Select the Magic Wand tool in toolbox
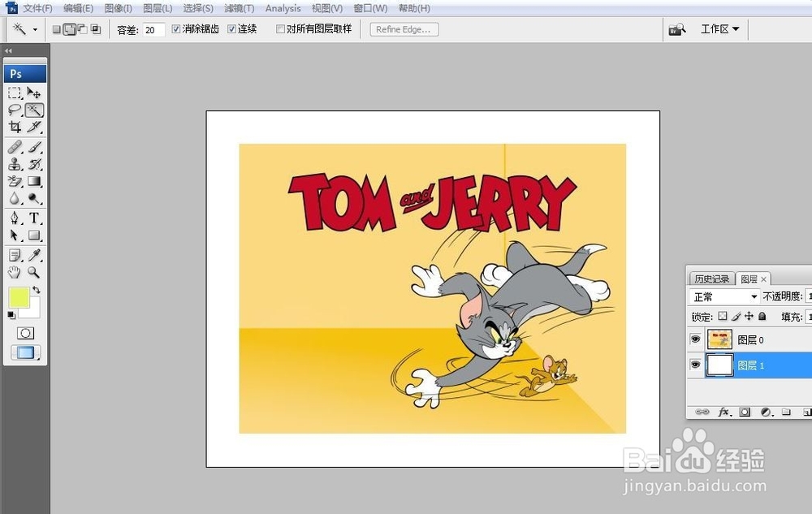The height and width of the screenshot is (514, 812). click(34, 110)
